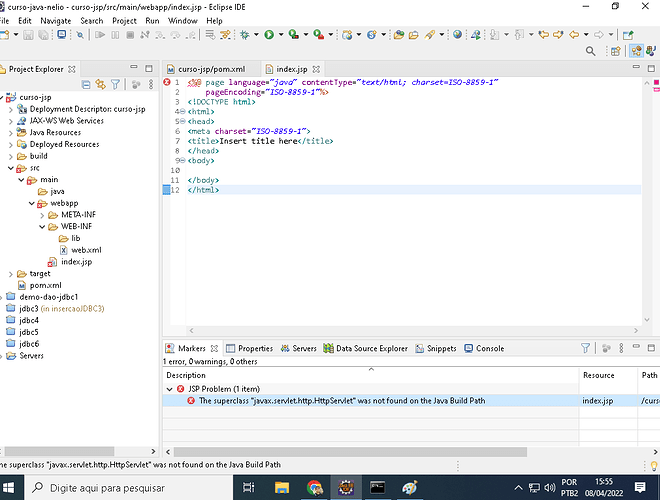Open the Snippets view tab
Image resolution: width=660 pixels, height=500 pixels.
(x=436, y=348)
